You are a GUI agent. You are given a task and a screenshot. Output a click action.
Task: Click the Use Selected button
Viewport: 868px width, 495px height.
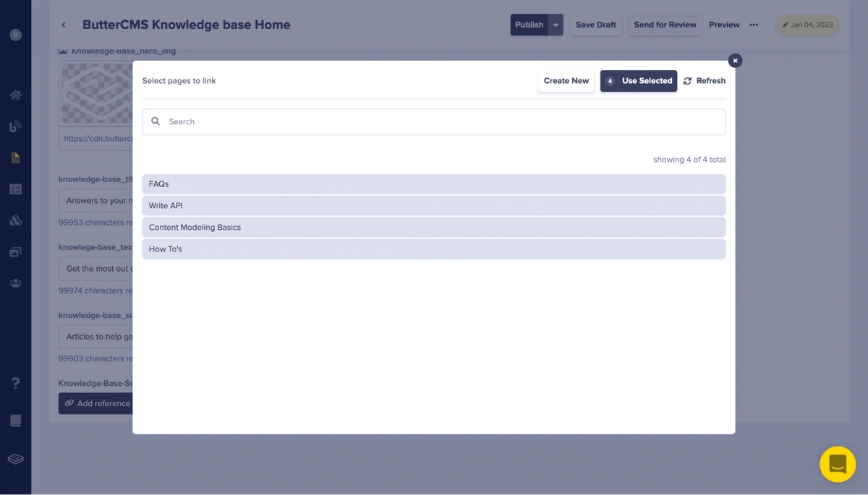(x=639, y=81)
